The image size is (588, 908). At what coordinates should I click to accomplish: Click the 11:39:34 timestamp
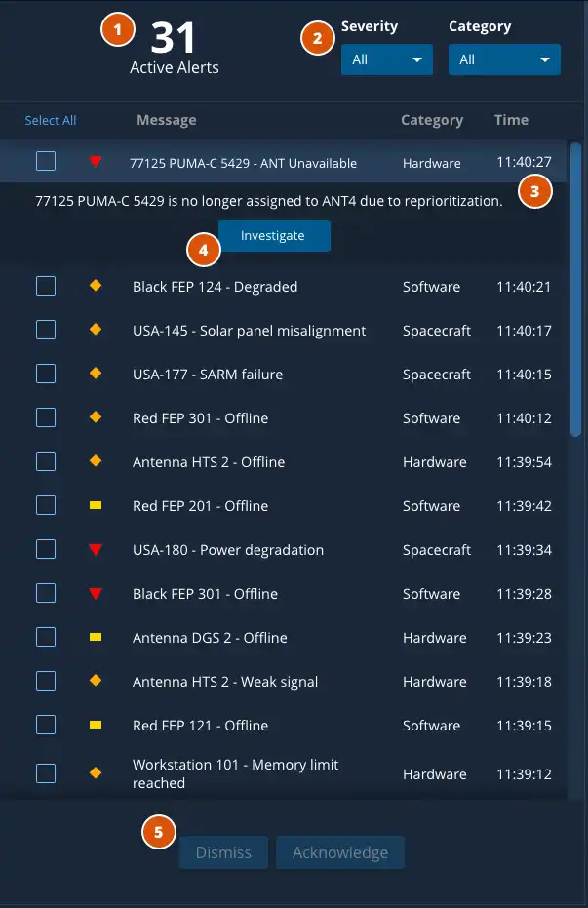524,550
